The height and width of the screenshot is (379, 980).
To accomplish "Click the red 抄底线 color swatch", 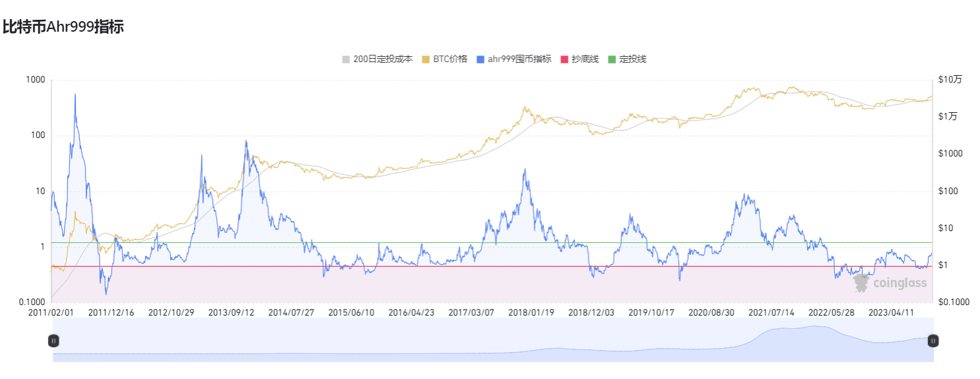I will coord(565,59).
